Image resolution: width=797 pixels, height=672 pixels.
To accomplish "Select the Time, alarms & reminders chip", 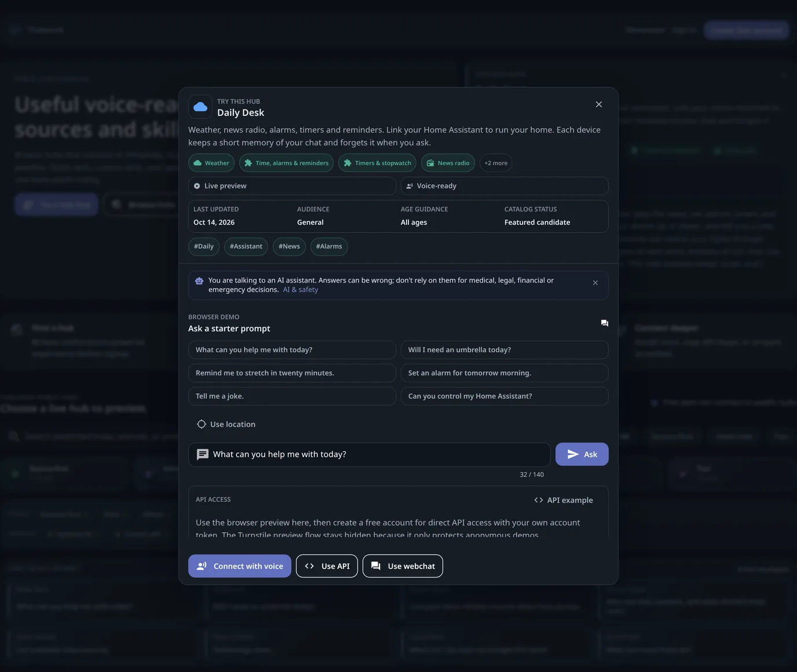I will point(286,163).
